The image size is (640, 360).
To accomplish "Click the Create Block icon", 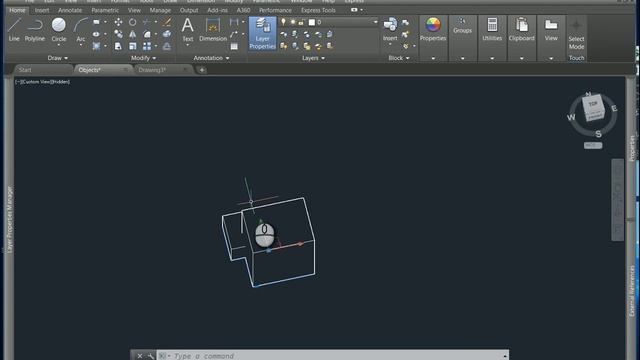I will 405,22.
